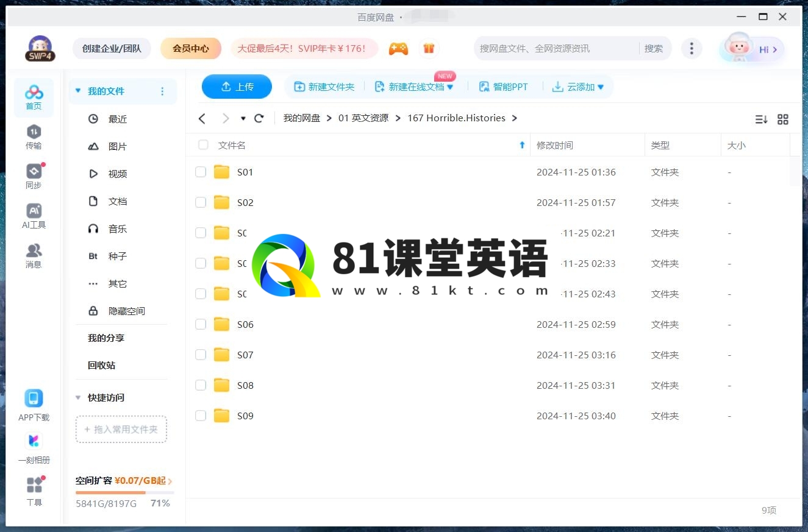
Task: Click the 新建文件夹 button
Action: [324, 87]
